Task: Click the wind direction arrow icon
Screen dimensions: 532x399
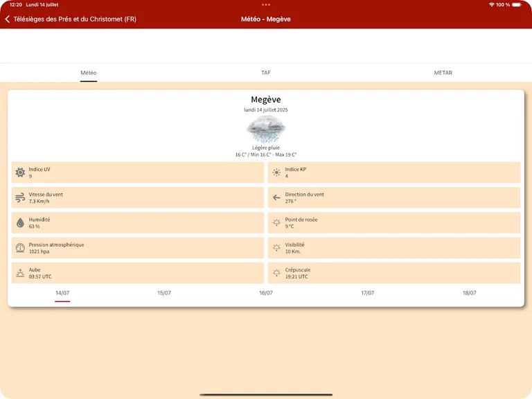Action: [x=276, y=198]
